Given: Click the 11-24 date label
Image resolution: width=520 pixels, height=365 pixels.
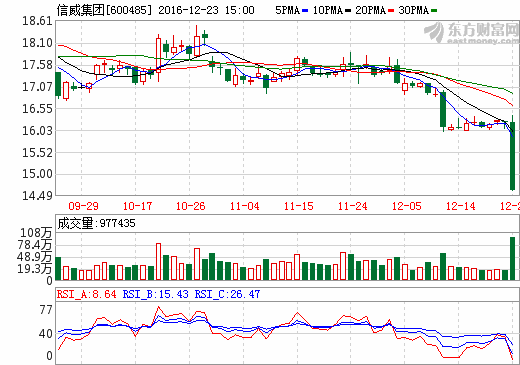Looking at the screenshot, I should pyautogui.click(x=353, y=206).
